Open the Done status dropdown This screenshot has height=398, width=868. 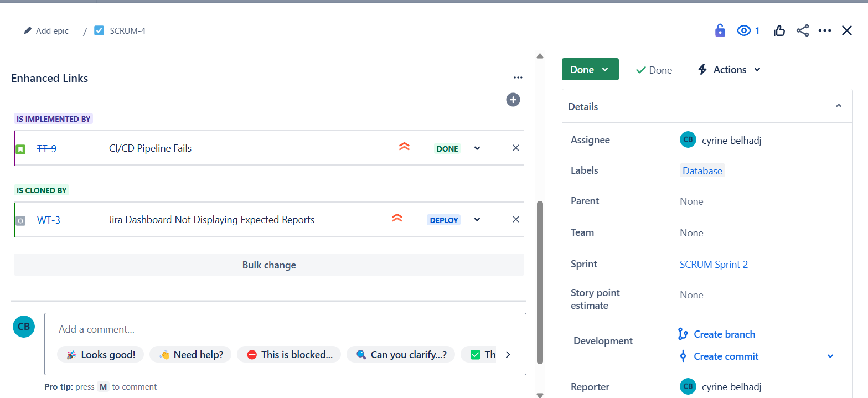click(590, 69)
